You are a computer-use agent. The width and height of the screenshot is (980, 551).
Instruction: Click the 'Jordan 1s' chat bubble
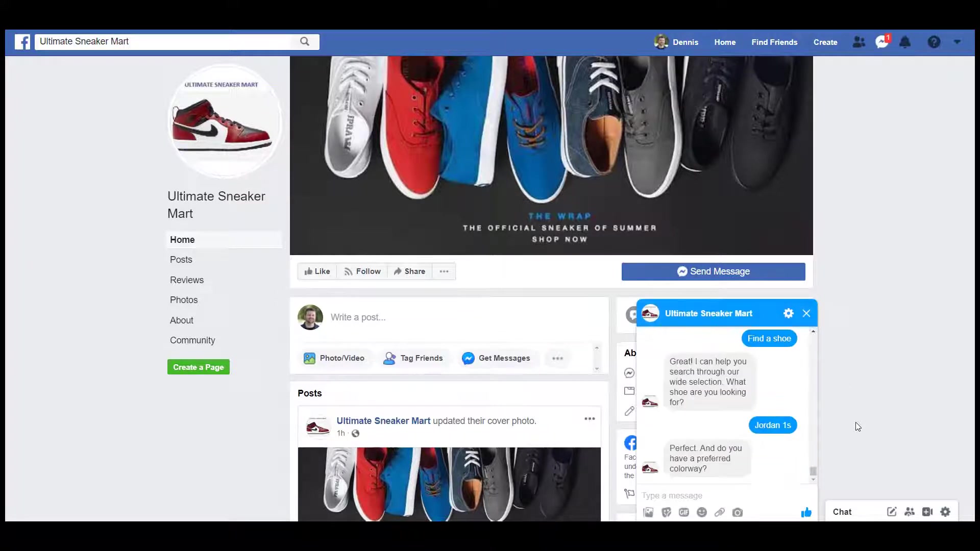point(773,425)
